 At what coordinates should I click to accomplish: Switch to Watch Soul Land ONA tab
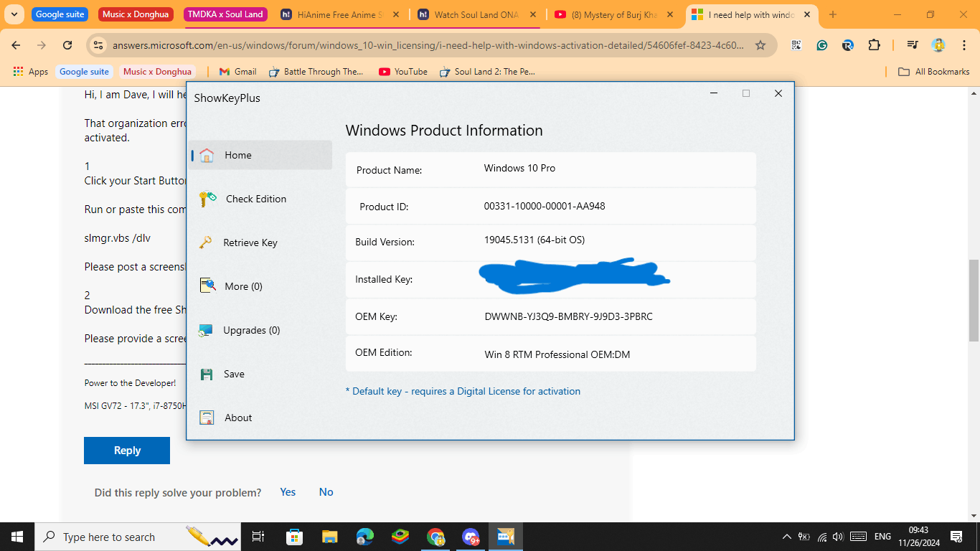coord(476,14)
